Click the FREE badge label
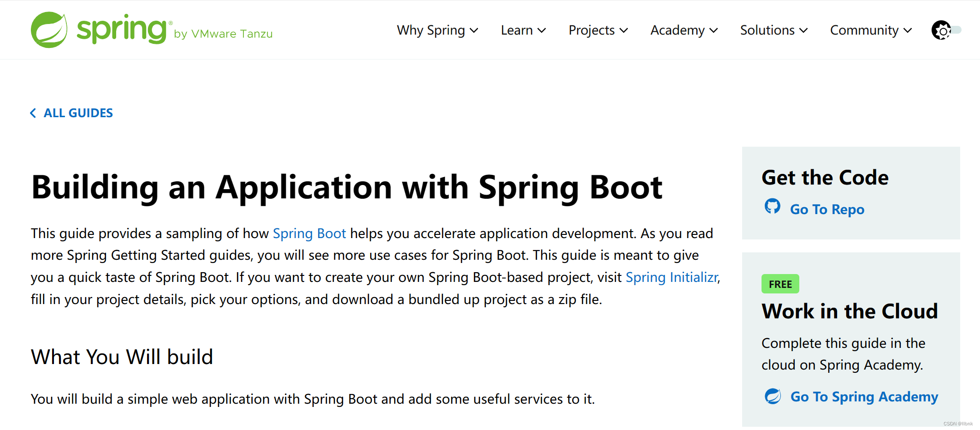 click(780, 284)
